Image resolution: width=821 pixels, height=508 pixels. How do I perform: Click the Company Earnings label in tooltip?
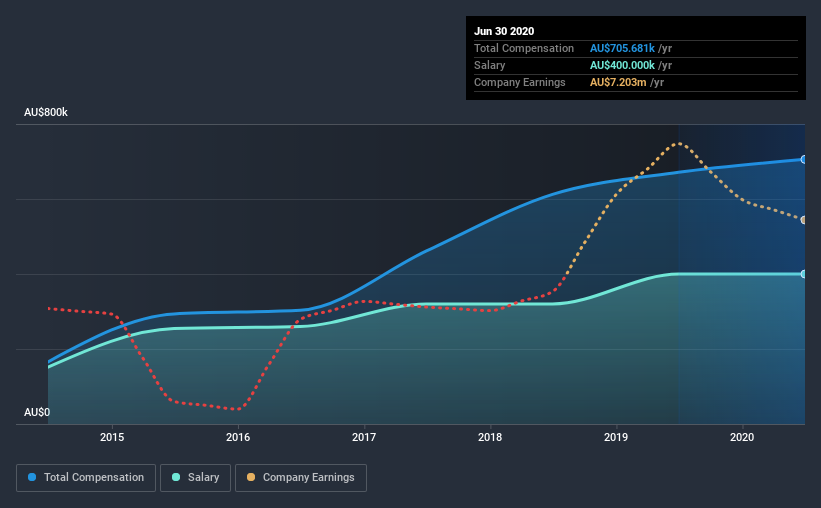pyautogui.click(x=520, y=82)
